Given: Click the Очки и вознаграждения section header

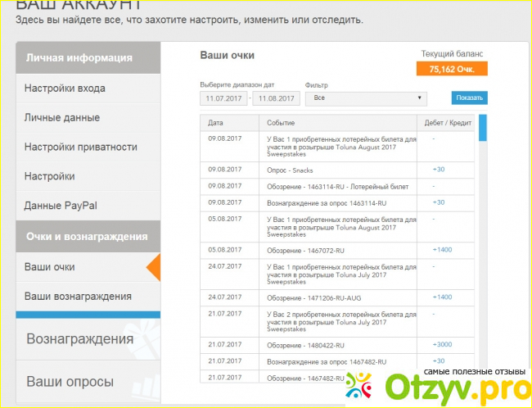Looking at the screenshot, I should 88,236.
